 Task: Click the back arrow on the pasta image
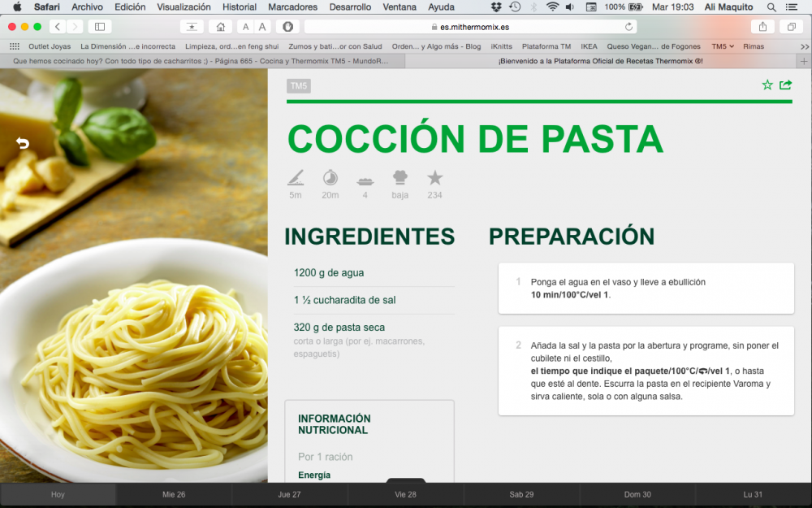tap(22, 143)
